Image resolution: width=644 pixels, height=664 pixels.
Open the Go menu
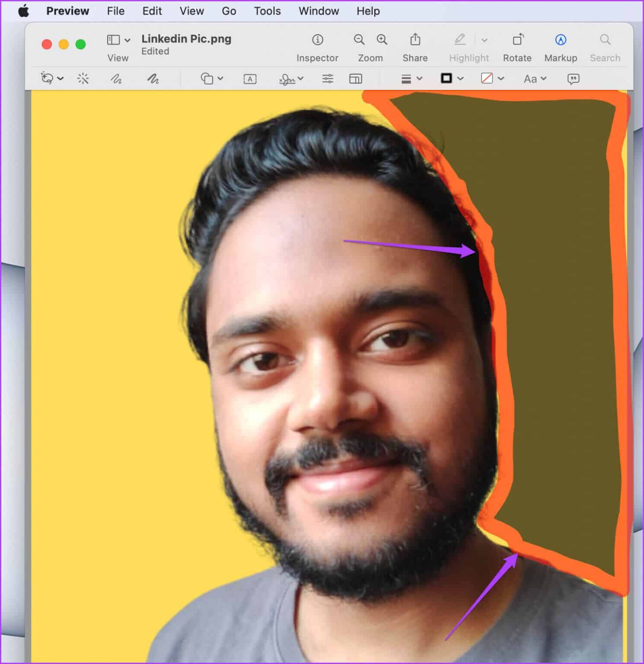click(229, 11)
